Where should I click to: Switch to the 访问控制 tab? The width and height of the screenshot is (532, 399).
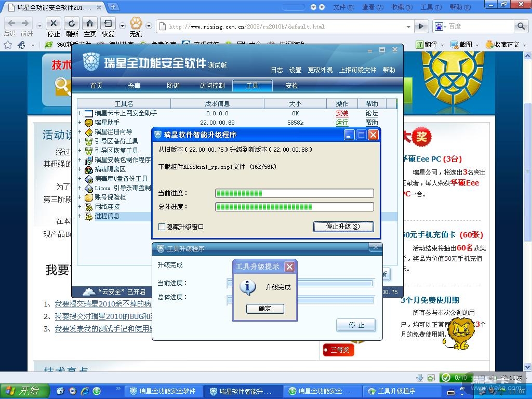pyautogui.click(x=212, y=86)
